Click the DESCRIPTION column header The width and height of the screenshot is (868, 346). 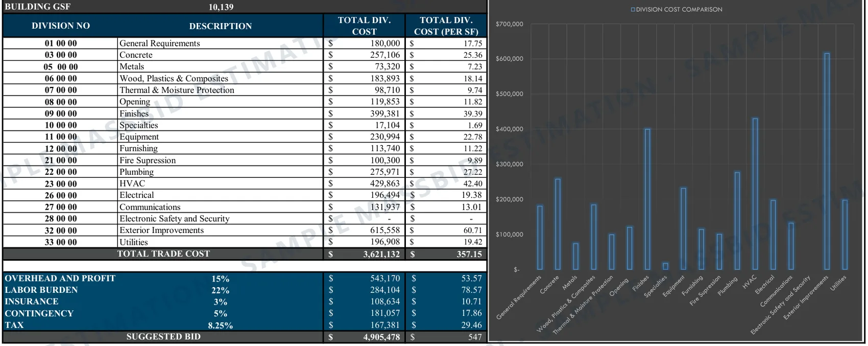[x=220, y=26]
